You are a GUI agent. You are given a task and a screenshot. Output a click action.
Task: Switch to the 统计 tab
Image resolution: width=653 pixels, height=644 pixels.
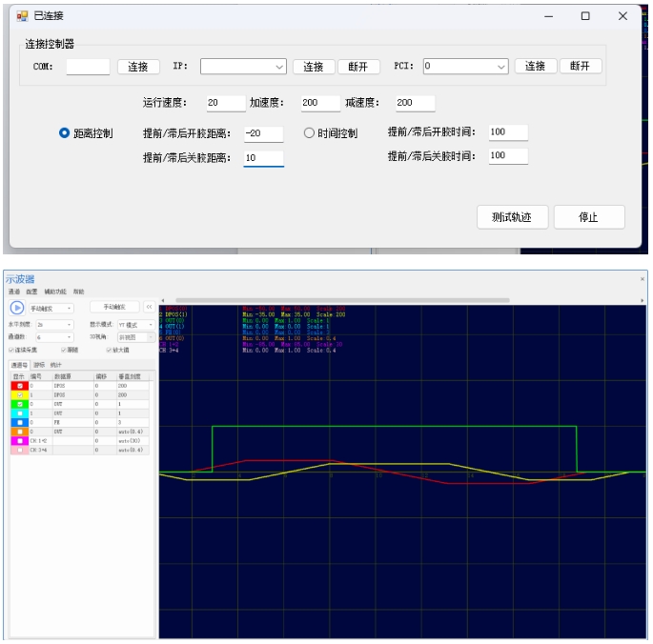click(x=56, y=365)
